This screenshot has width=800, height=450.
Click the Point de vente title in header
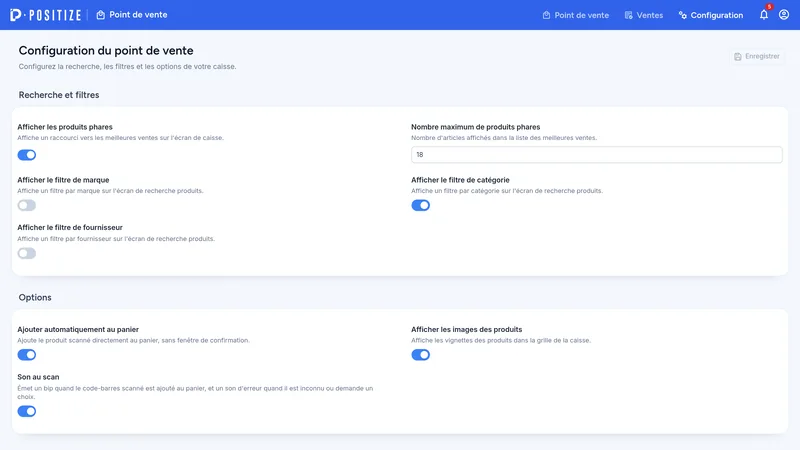(138, 15)
